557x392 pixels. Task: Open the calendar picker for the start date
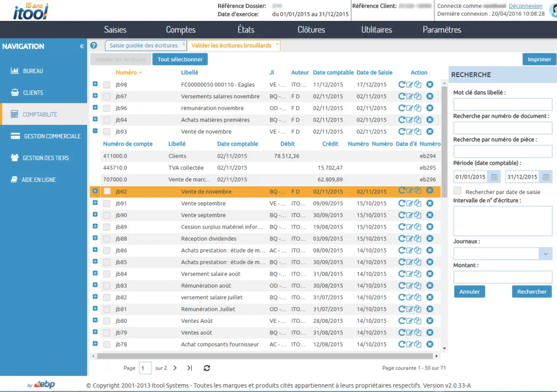(x=494, y=177)
